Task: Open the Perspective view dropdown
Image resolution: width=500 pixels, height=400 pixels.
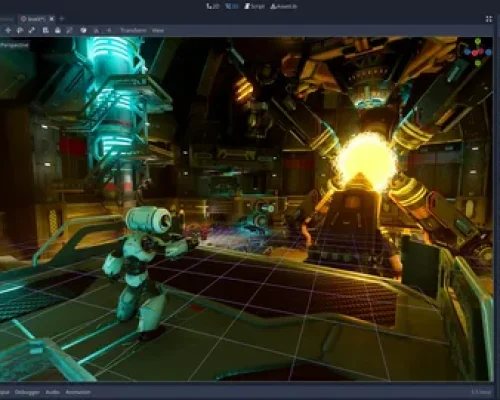Action: tap(15, 45)
